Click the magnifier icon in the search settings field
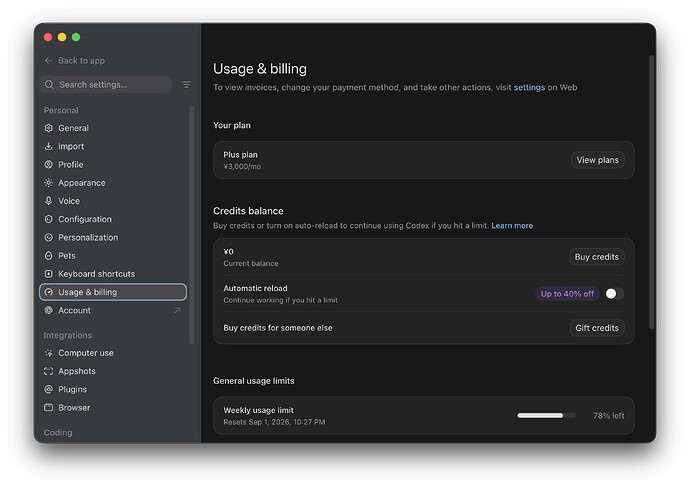Image resolution: width=690 pixels, height=487 pixels. click(49, 84)
